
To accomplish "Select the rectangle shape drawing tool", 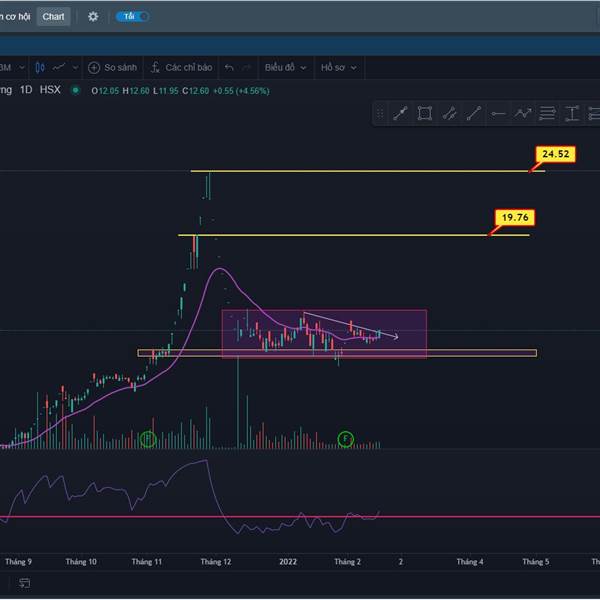I will [x=425, y=114].
